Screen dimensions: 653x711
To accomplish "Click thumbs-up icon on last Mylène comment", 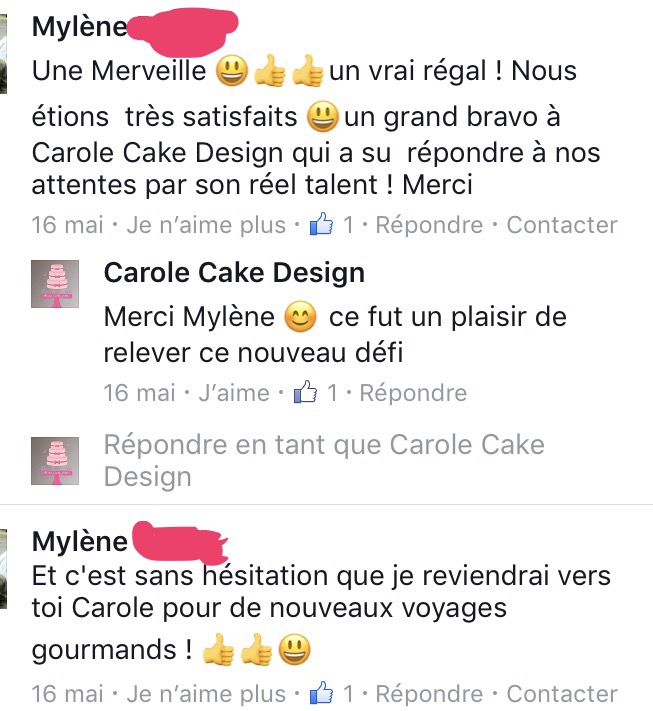I will coord(322,692).
